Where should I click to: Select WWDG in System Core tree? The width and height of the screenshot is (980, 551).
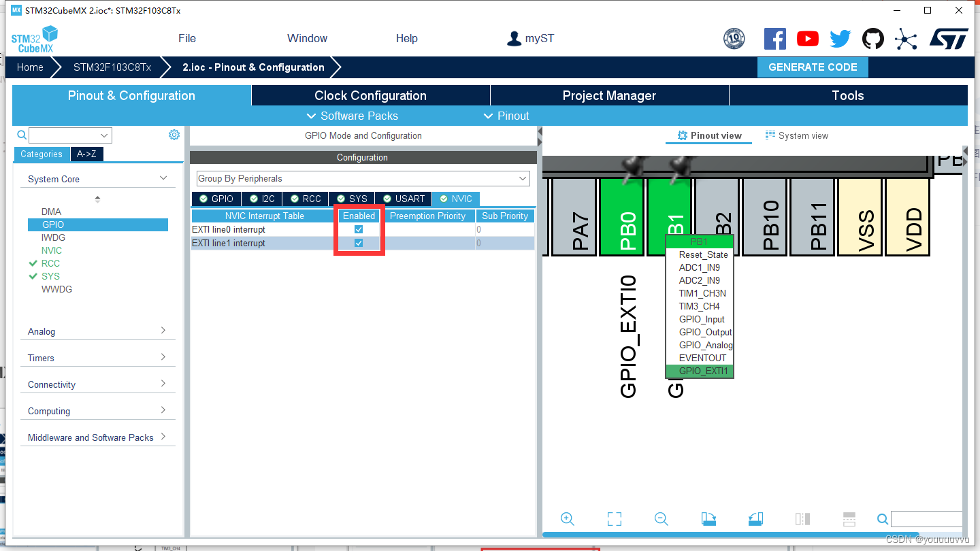(56, 289)
